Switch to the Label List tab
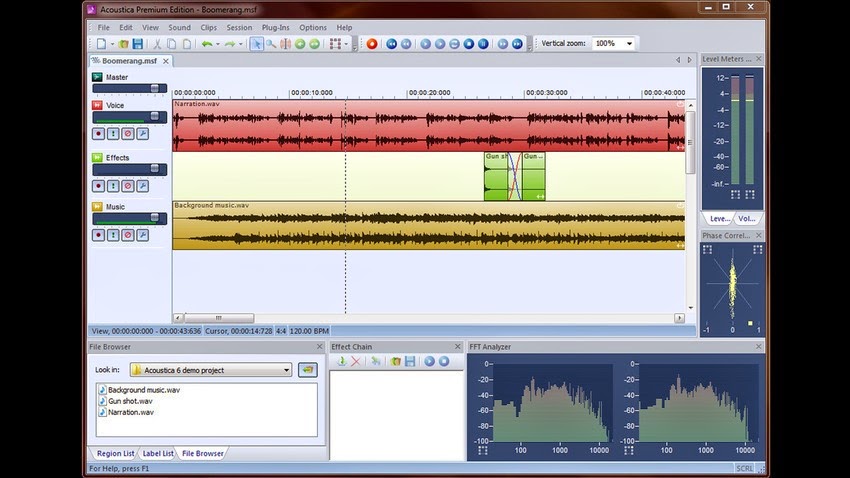This screenshot has width=850, height=478. pos(158,453)
